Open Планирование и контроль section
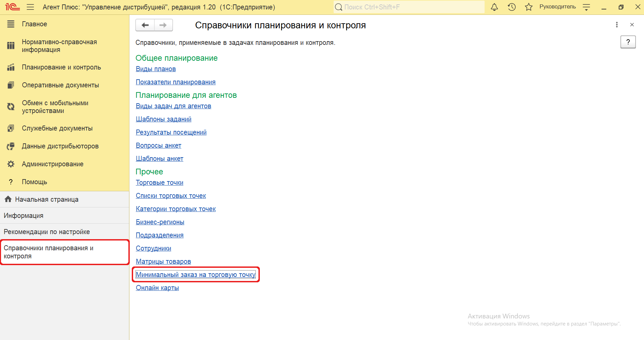 coord(61,67)
